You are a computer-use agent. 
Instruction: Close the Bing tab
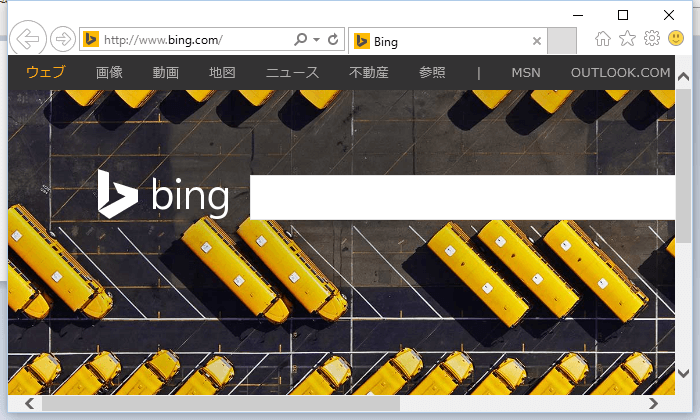(537, 41)
